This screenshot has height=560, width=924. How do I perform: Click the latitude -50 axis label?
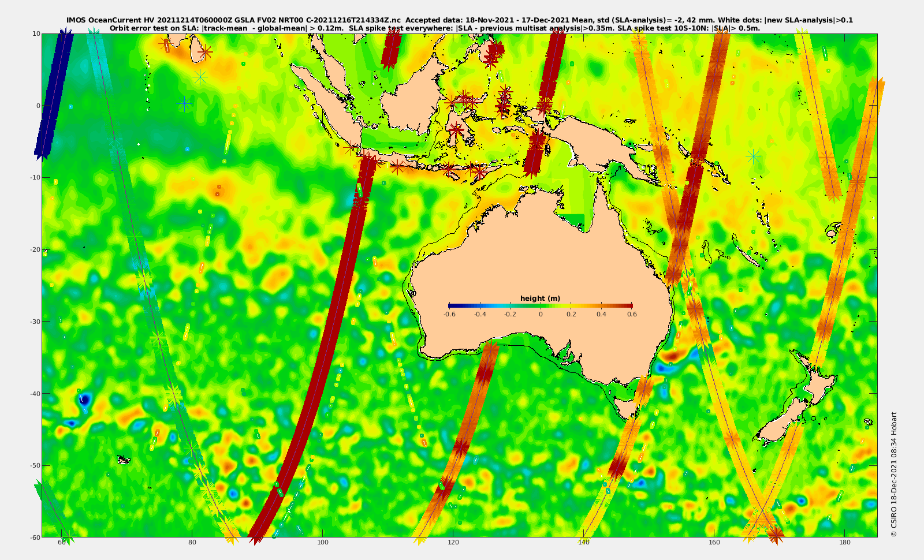pos(35,465)
